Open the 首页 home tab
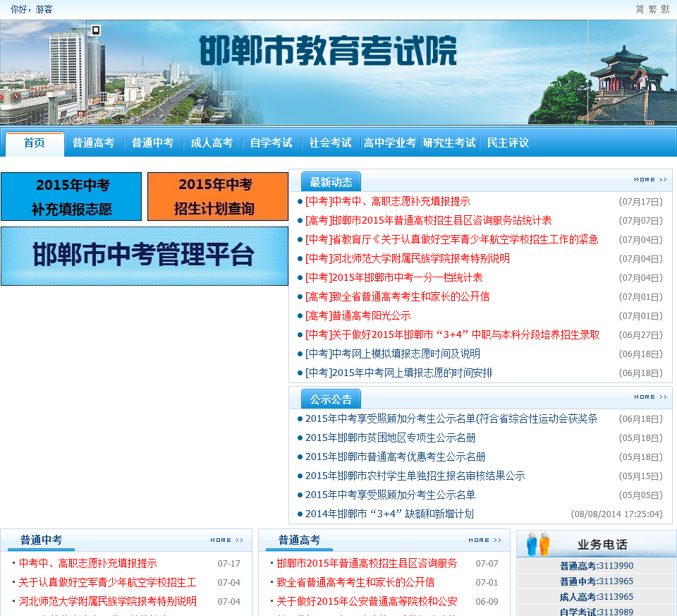This screenshot has height=616, width=677. [x=35, y=143]
